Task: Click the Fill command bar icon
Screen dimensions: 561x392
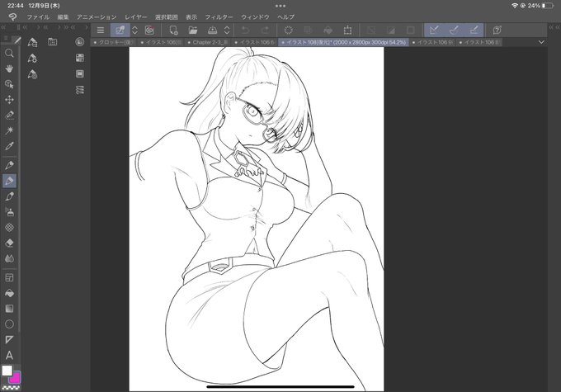Action: point(328,30)
